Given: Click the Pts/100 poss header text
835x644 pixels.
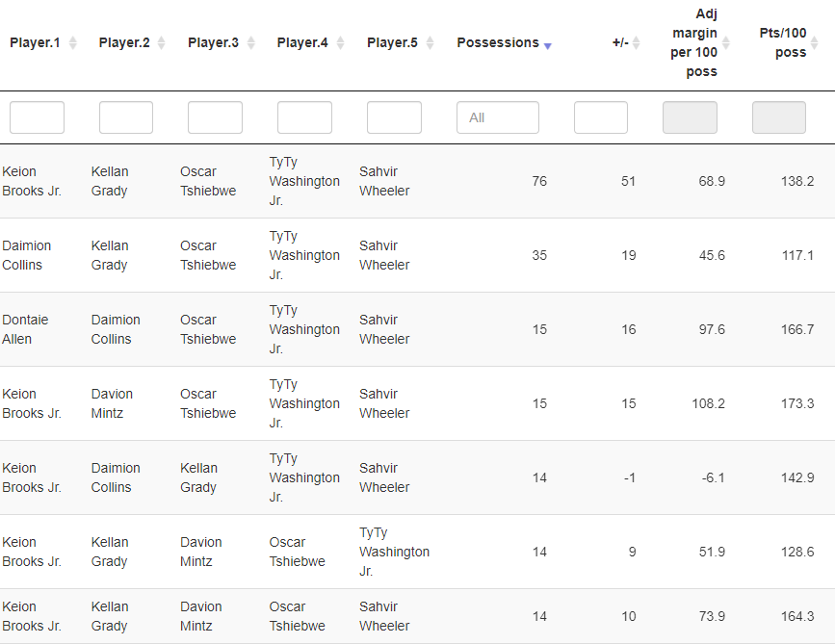Looking at the screenshot, I should coord(783,42).
